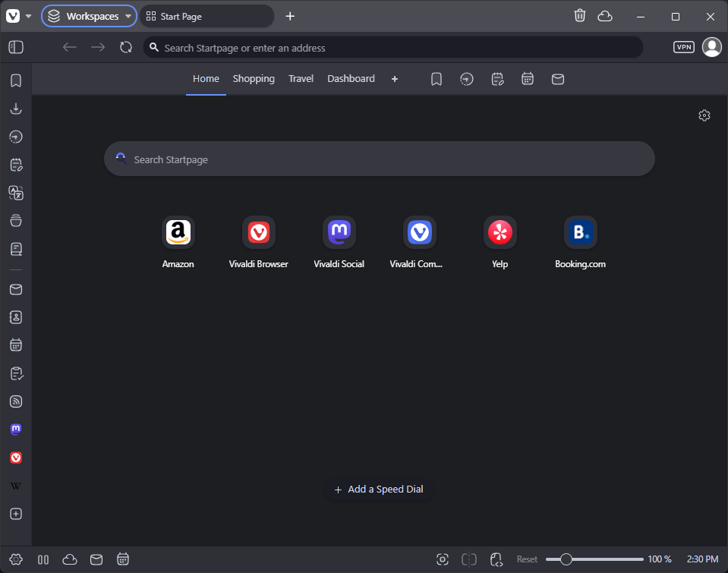This screenshot has width=728, height=573.
Task: Click the address bar field
Action: pos(392,47)
